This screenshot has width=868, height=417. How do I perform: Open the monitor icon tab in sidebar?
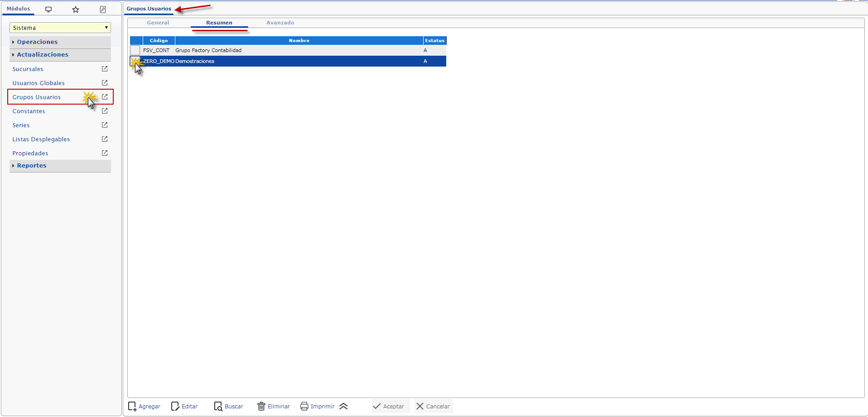point(48,9)
